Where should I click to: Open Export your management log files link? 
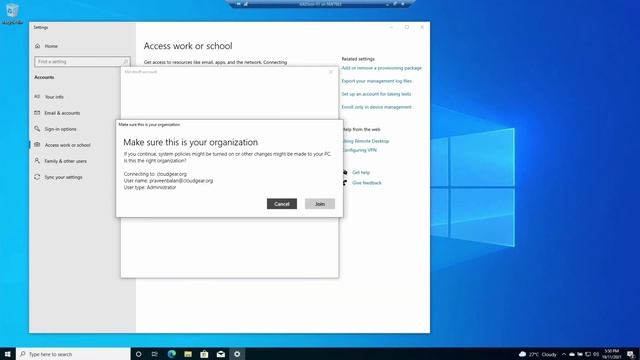(x=376, y=81)
